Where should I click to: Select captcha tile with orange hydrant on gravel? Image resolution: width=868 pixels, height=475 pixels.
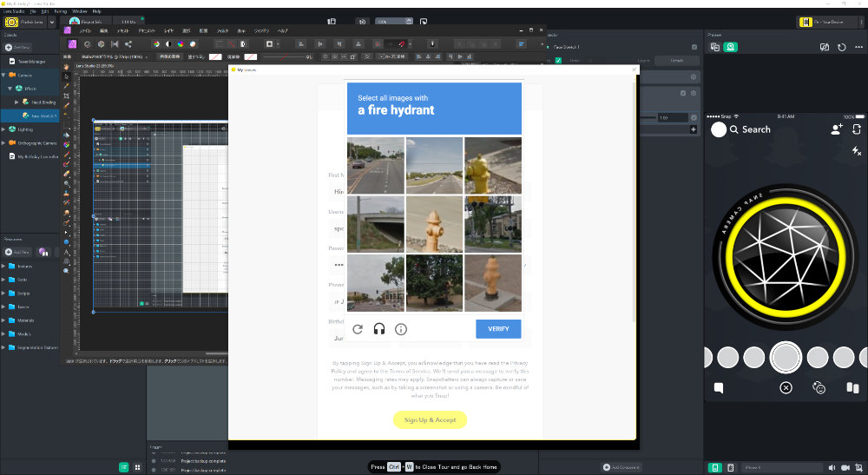(434, 224)
